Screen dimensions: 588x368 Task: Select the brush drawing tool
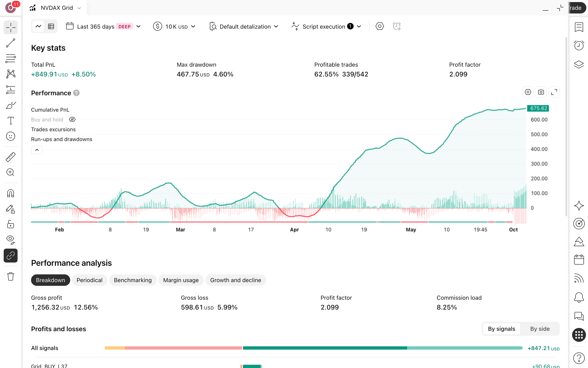click(10, 105)
